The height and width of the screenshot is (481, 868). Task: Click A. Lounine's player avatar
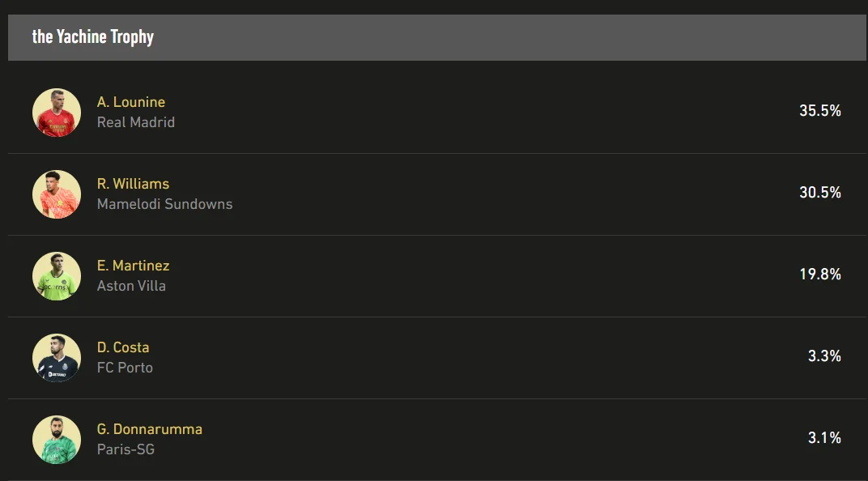click(57, 113)
